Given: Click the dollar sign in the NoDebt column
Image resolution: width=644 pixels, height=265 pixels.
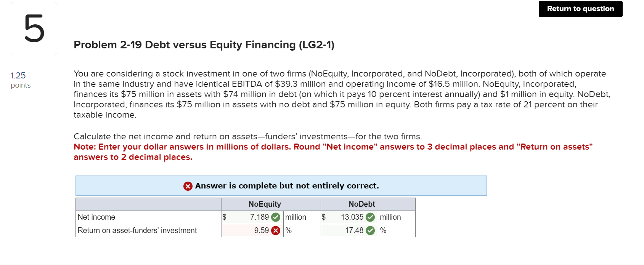Looking at the screenshot, I should (323, 217).
